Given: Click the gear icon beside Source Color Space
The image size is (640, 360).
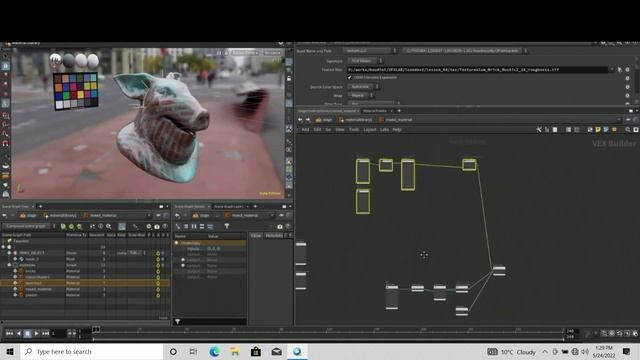Looking at the screenshot, I should (627, 87).
